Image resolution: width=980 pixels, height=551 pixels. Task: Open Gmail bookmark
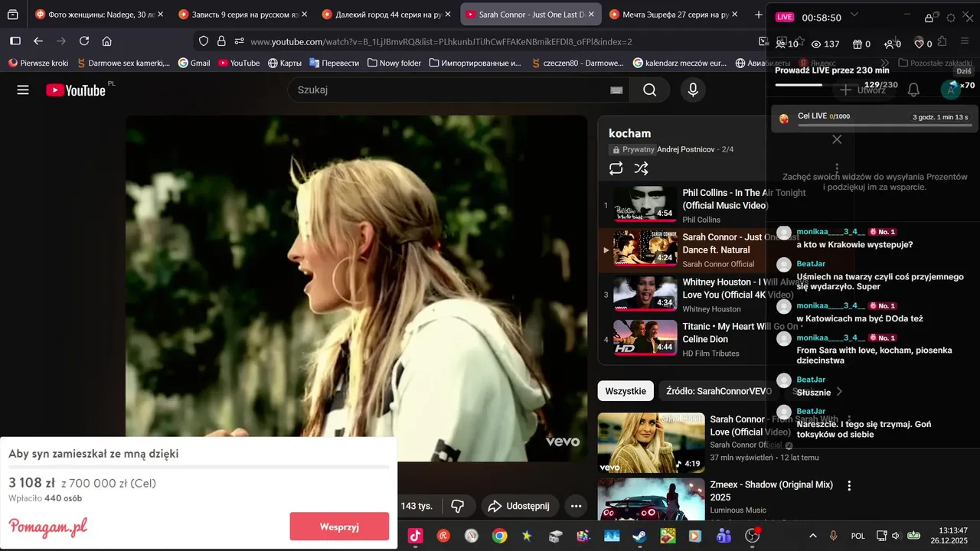click(x=194, y=63)
